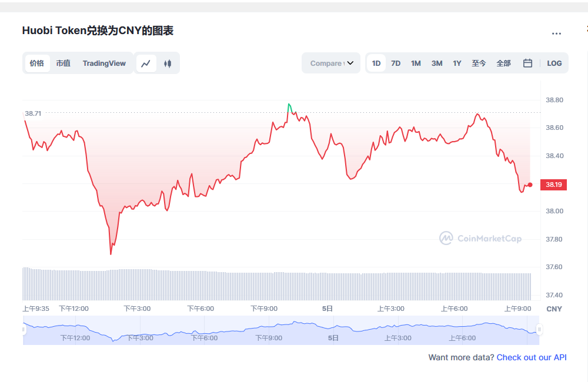Switch to candlestick chart icon
Image resolution: width=588 pixels, height=382 pixels.
pos(168,63)
